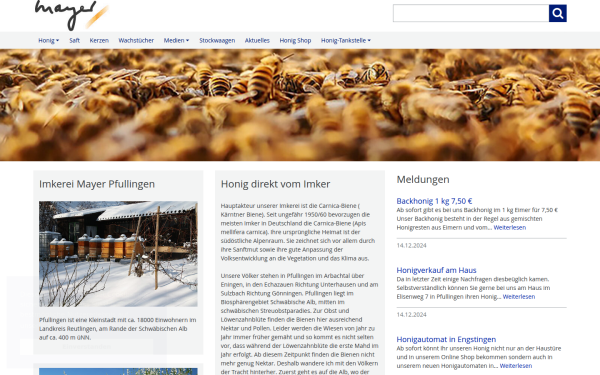The height and width of the screenshot is (375, 600).
Task: Open the Kerzen menu item
Action: coord(99,40)
